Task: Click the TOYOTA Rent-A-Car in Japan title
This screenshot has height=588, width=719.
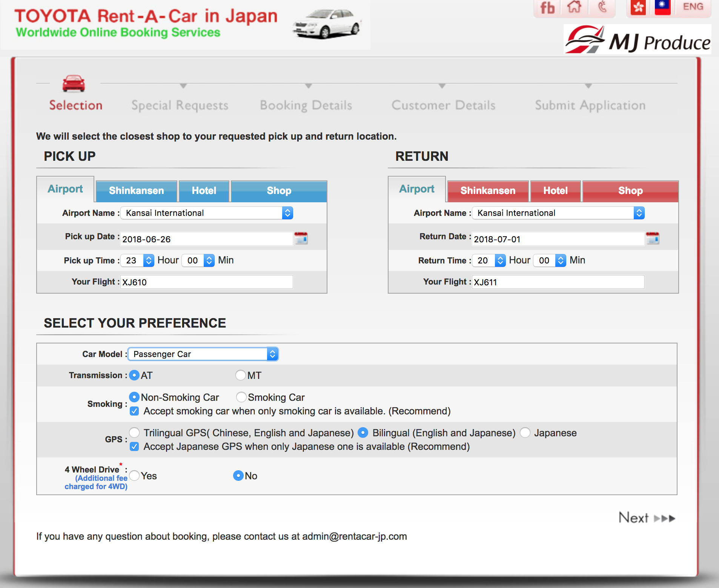Action: (x=146, y=16)
